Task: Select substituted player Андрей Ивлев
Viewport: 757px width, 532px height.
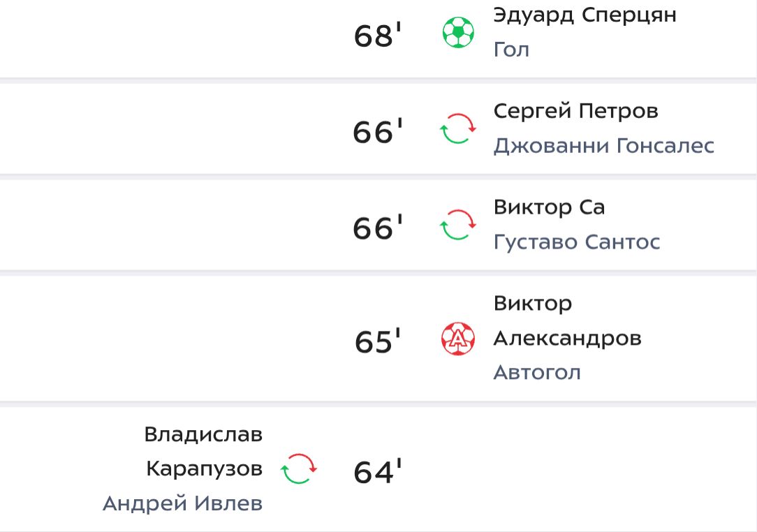Action: tap(182, 503)
